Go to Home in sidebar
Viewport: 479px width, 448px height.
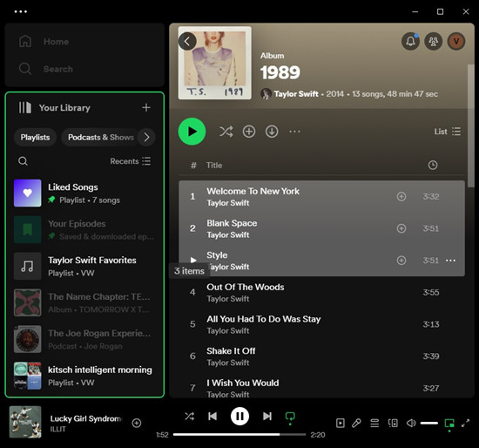[x=44, y=41]
